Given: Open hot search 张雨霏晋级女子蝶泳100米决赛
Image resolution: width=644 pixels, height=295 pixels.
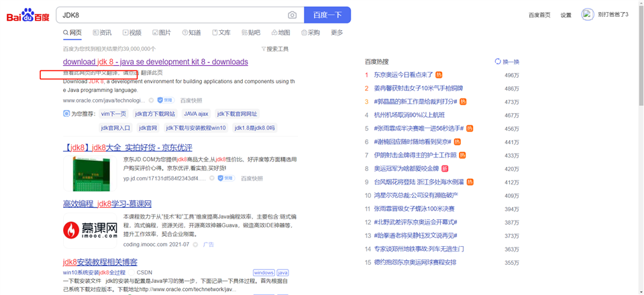Looking at the screenshot, I should [x=414, y=209].
